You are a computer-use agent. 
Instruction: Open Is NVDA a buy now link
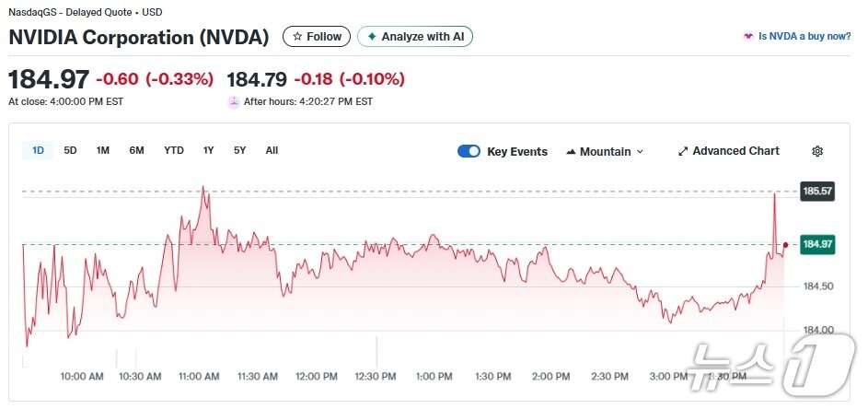pyautogui.click(x=804, y=37)
